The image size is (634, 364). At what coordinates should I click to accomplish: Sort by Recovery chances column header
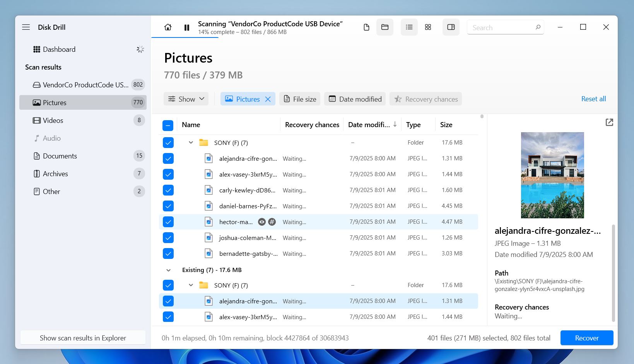(312, 125)
